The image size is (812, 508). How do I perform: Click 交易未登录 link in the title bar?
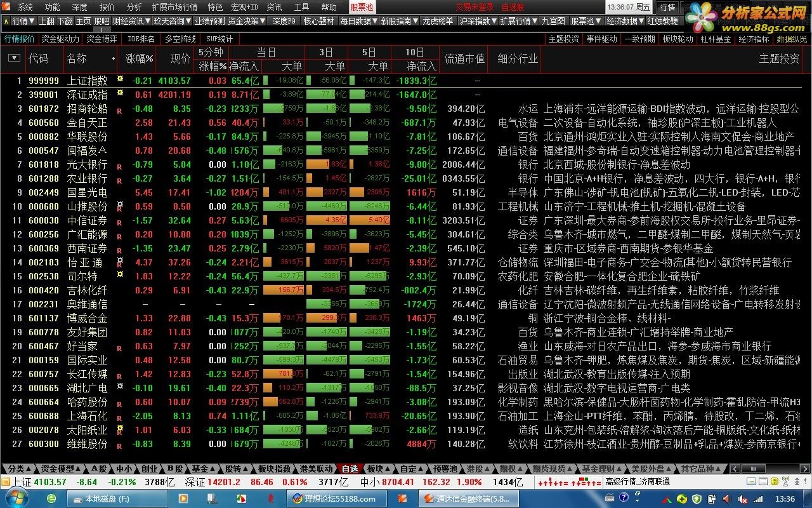click(x=475, y=7)
